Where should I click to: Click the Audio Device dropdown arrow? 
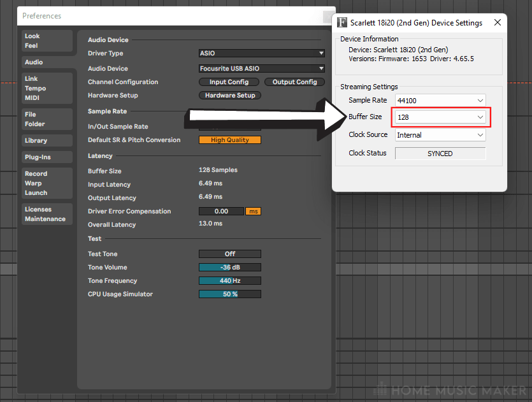(321, 69)
